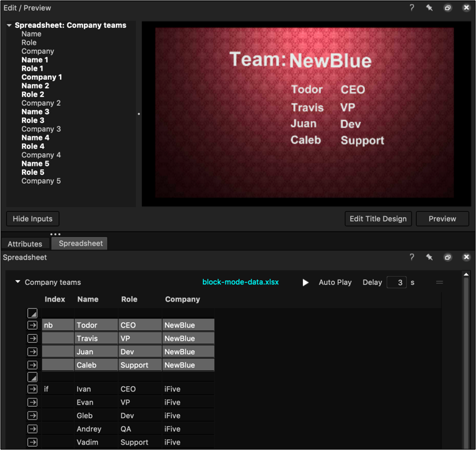Click the Auto Play label
476x450 pixels.
click(x=335, y=282)
